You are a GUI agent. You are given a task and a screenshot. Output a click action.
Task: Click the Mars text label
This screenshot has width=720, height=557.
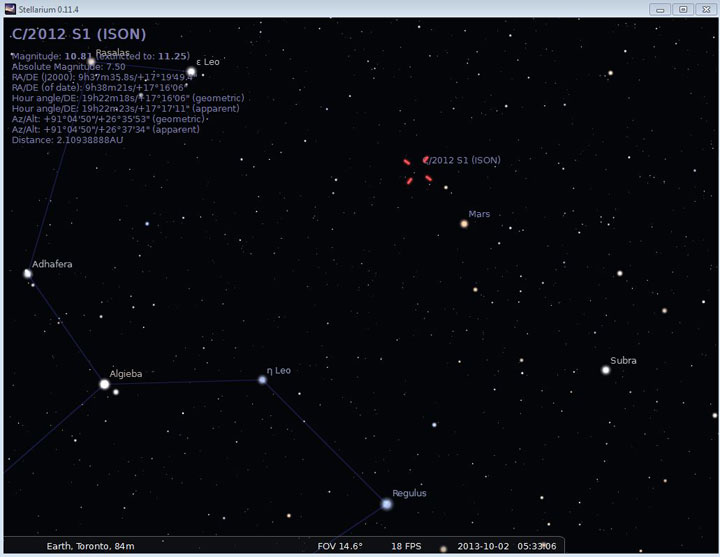tap(479, 214)
